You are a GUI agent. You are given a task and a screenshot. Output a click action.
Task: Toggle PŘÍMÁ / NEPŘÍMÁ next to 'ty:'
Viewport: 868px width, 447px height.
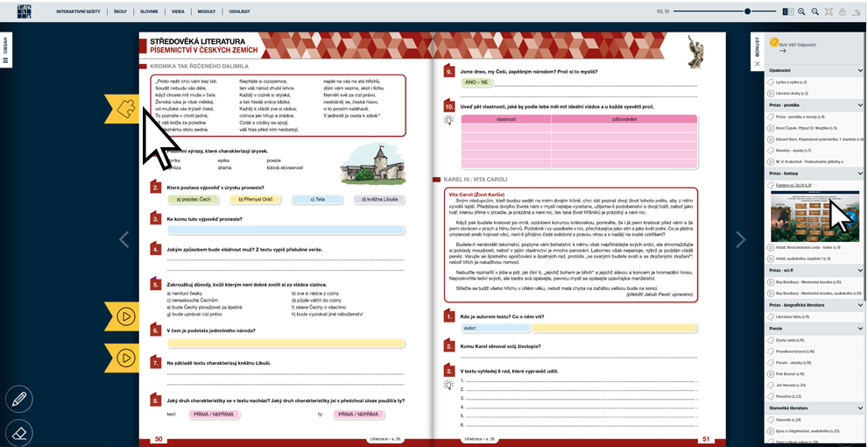pos(359,415)
